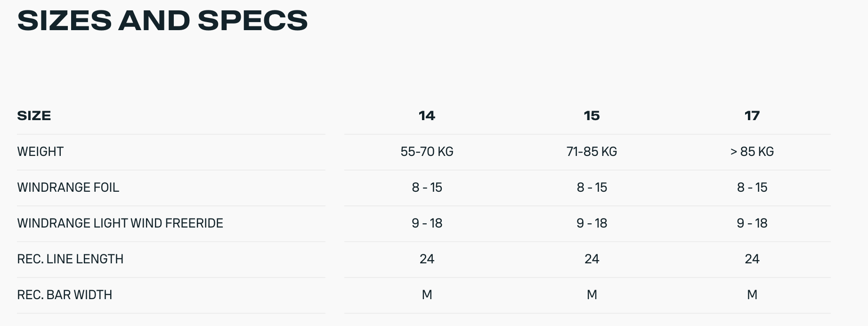Click line length value for size 15
The image size is (868, 326).
tap(592, 259)
